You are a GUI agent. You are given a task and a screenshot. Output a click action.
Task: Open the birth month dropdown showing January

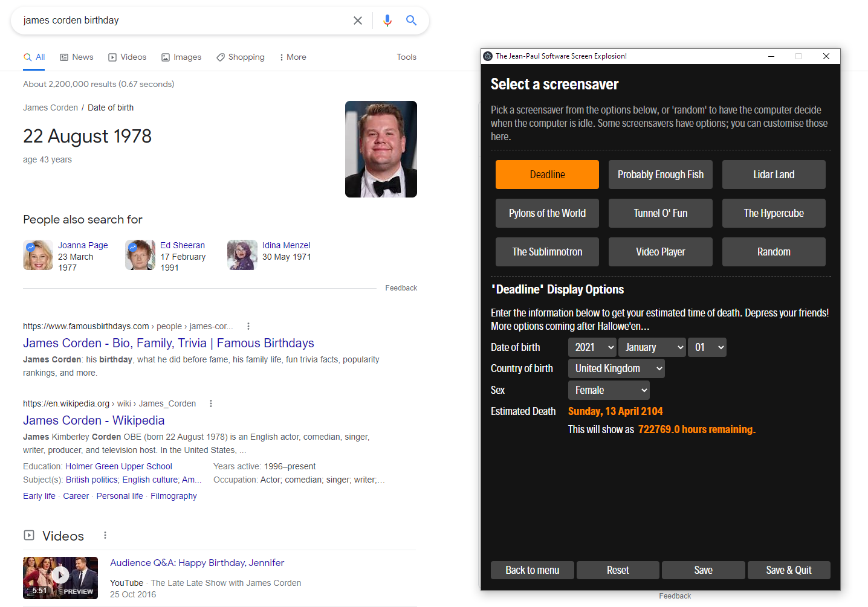coord(652,347)
